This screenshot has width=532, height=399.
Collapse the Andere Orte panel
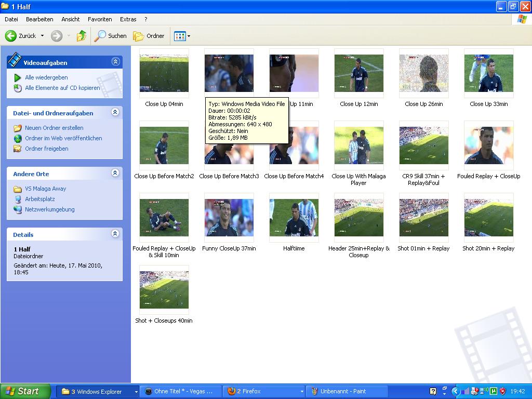click(115, 173)
